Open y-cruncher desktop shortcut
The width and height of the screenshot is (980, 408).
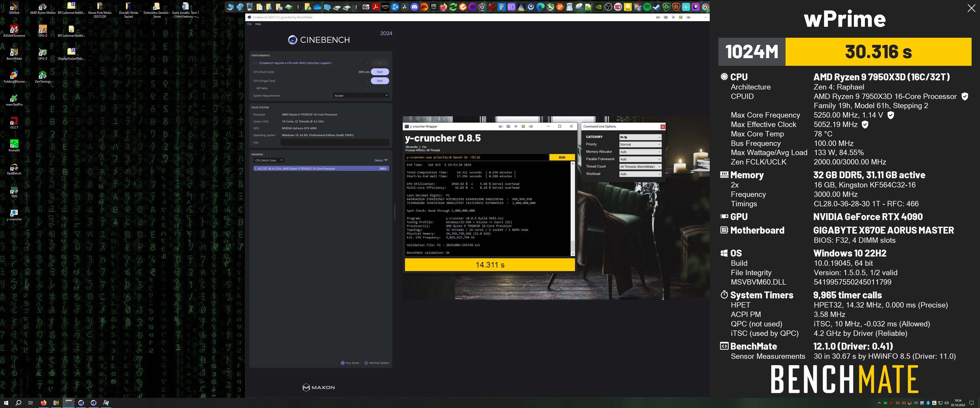click(14, 214)
